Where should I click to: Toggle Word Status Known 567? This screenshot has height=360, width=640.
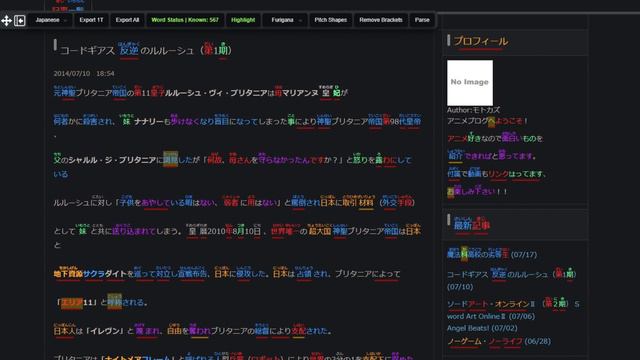point(185,20)
